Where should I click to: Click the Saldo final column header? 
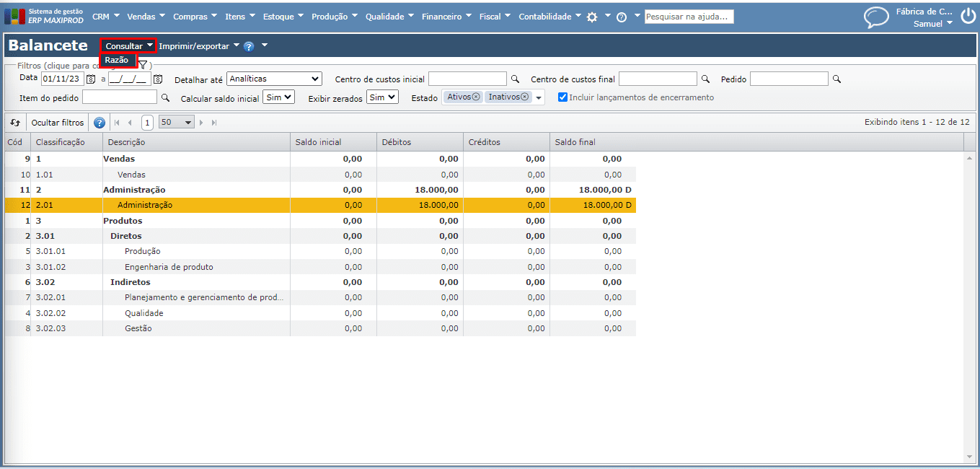pos(575,142)
